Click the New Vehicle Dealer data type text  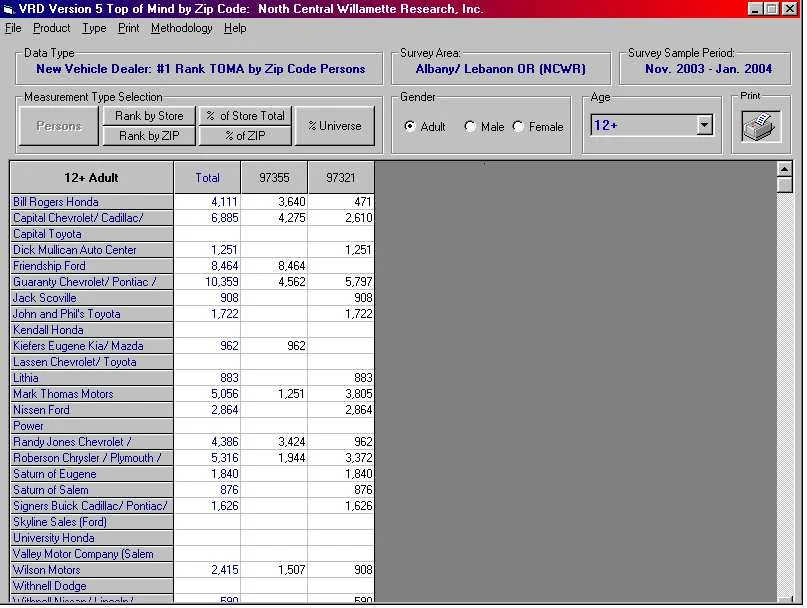tap(200, 69)
